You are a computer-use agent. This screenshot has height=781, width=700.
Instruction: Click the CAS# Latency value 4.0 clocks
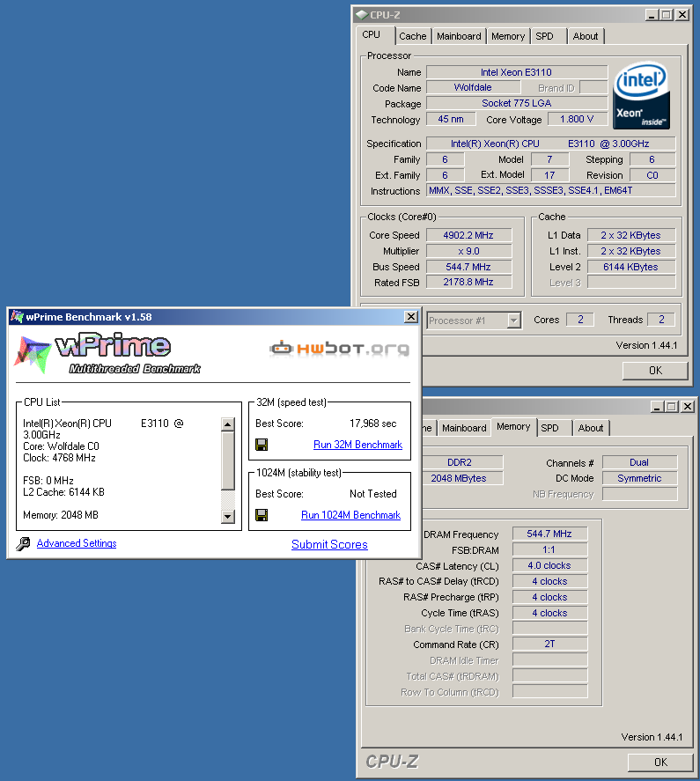pyautogui.click(x=549, y=566)
